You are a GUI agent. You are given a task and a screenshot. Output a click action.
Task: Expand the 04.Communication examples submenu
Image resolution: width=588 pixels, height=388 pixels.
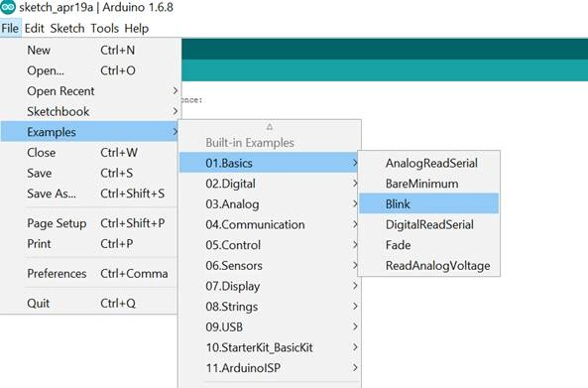(269, 224)
